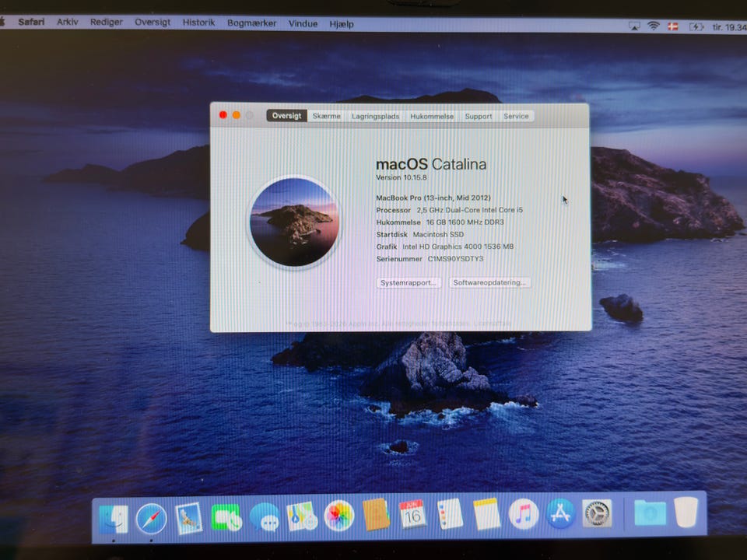Select the Hukommelse tab
The width and height of the screenshot is (747, 560).
pos(432,116)
